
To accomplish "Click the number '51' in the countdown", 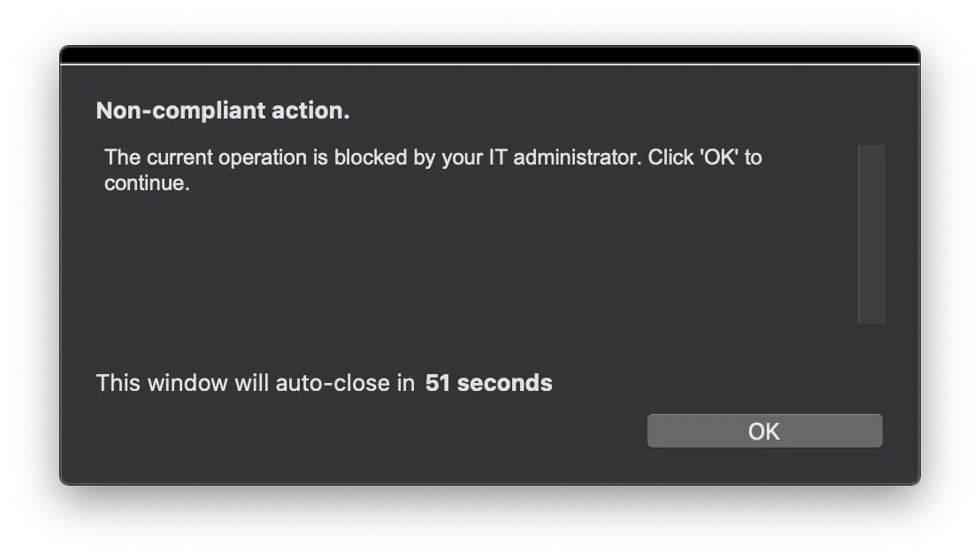I will click(437, 383).
